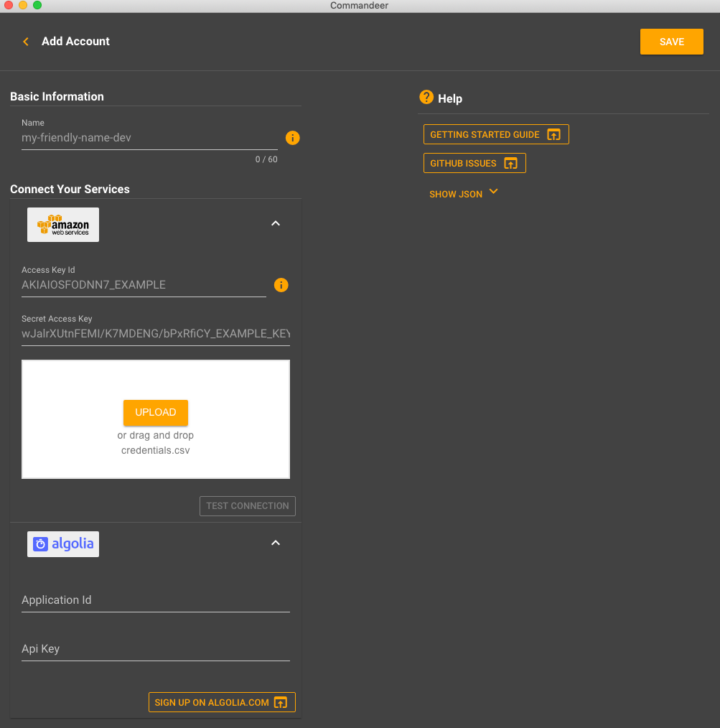720x728 pixels.
Task: Collapse the Algolia section
Action: (x=276, y=543)
